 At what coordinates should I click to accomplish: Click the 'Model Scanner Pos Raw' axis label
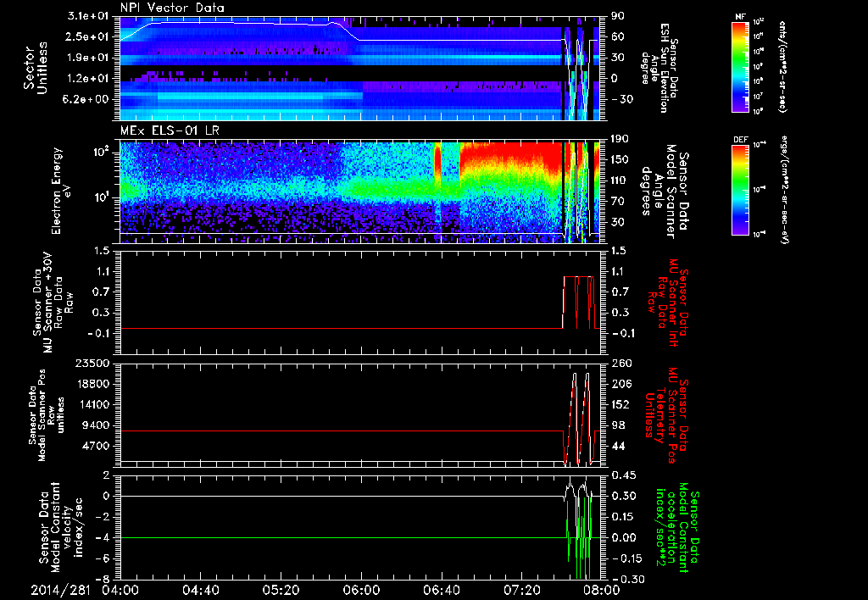coord(47,414)
